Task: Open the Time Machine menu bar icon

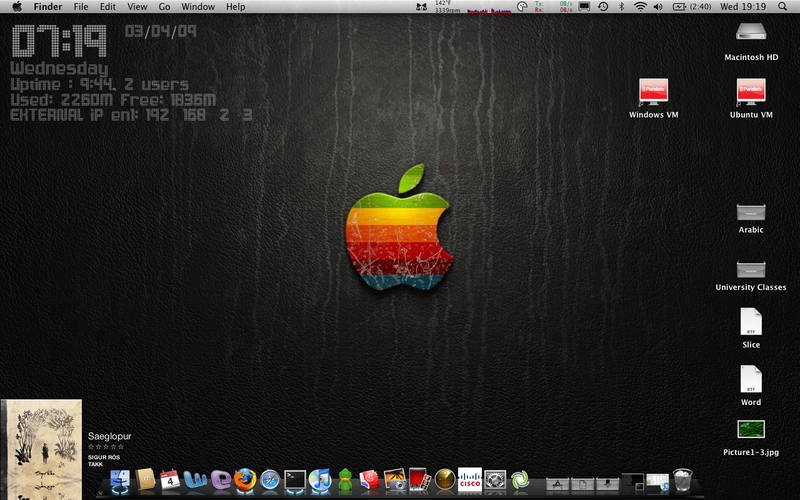Action: [x=603, y=7]
